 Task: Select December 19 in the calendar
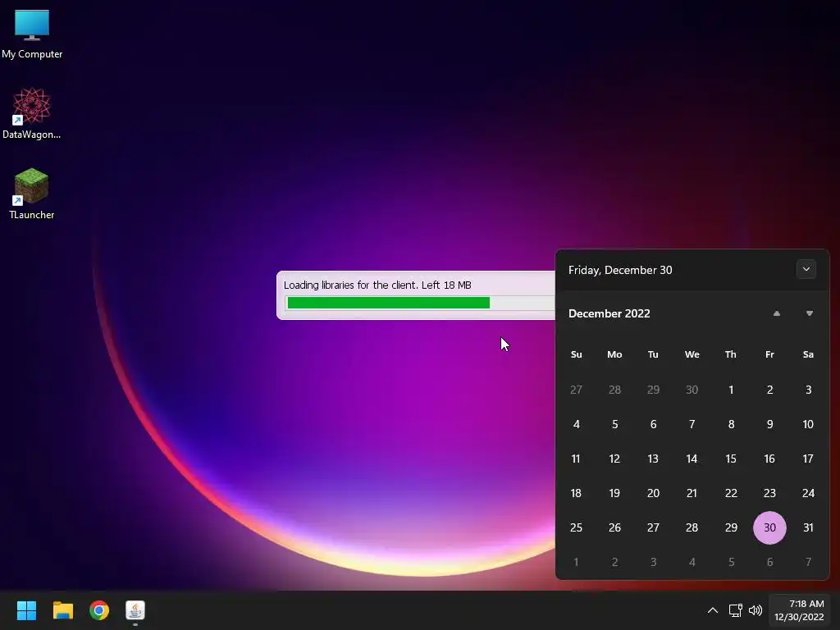coord(614,493)
